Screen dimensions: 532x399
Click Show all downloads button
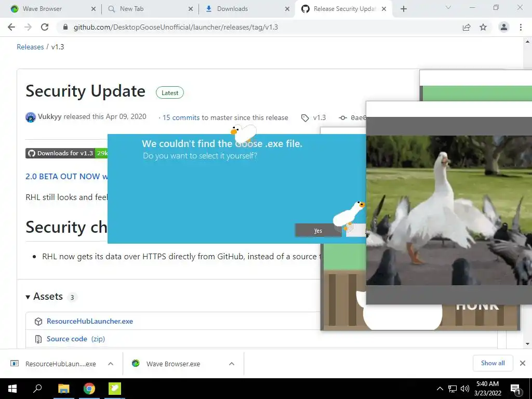493,363
